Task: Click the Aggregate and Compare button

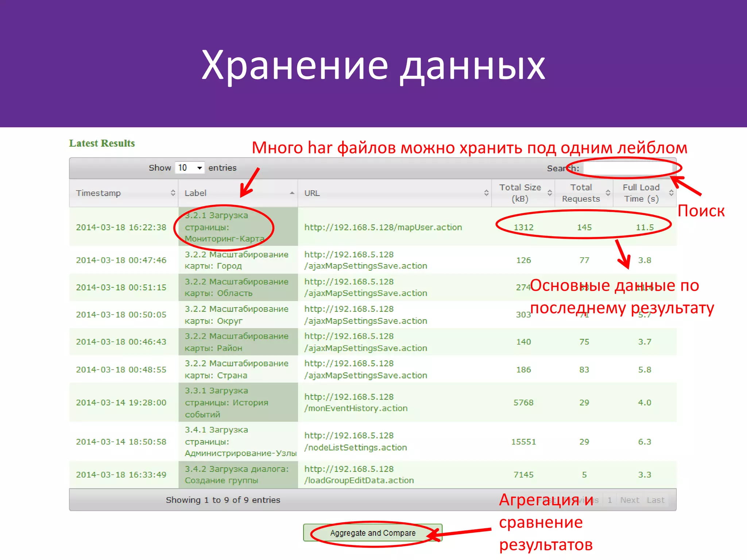Action: 373,533
